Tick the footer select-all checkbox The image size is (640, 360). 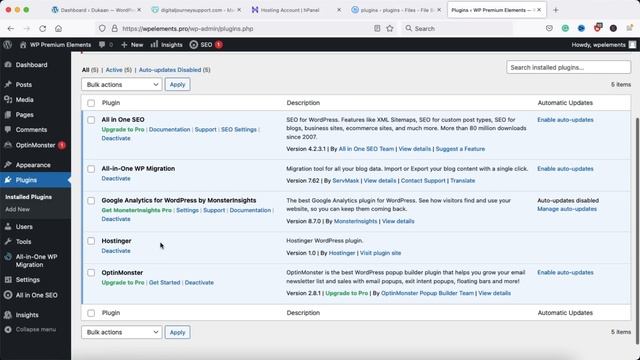pyautogui.click(x=91, y=313)
